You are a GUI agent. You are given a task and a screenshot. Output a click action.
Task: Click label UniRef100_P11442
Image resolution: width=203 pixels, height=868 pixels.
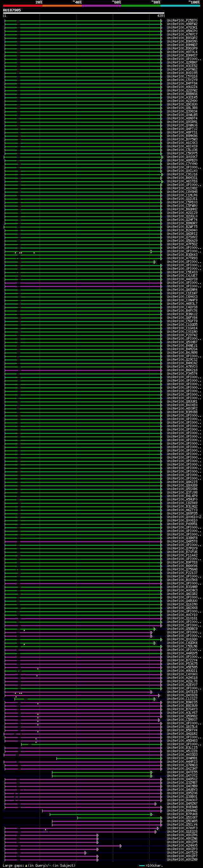pyautogui.click(x=182, y=555)
